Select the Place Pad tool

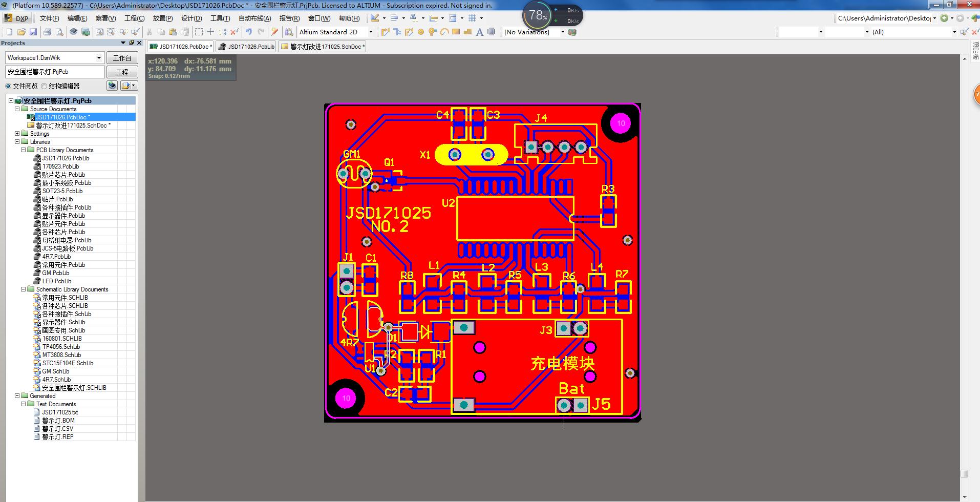click(x=421, y=32)
